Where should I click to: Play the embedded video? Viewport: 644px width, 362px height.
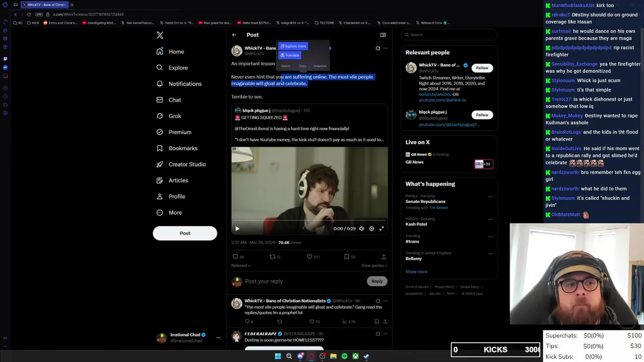click(237, 229)
